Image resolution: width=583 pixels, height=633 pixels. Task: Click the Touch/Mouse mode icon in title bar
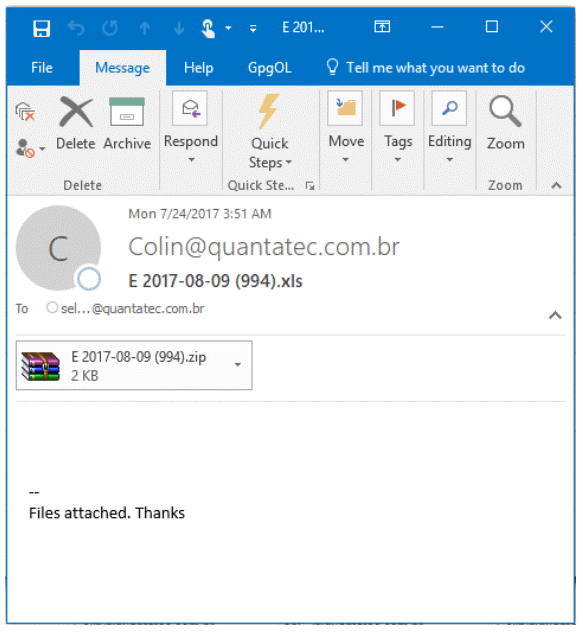(x=208, y=28)
